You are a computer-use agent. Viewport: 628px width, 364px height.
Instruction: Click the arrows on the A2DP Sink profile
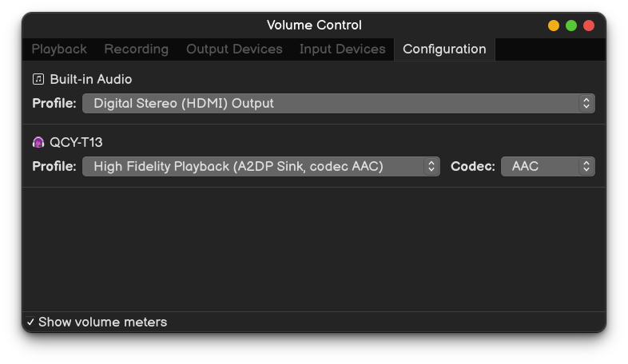click(431, 166)
